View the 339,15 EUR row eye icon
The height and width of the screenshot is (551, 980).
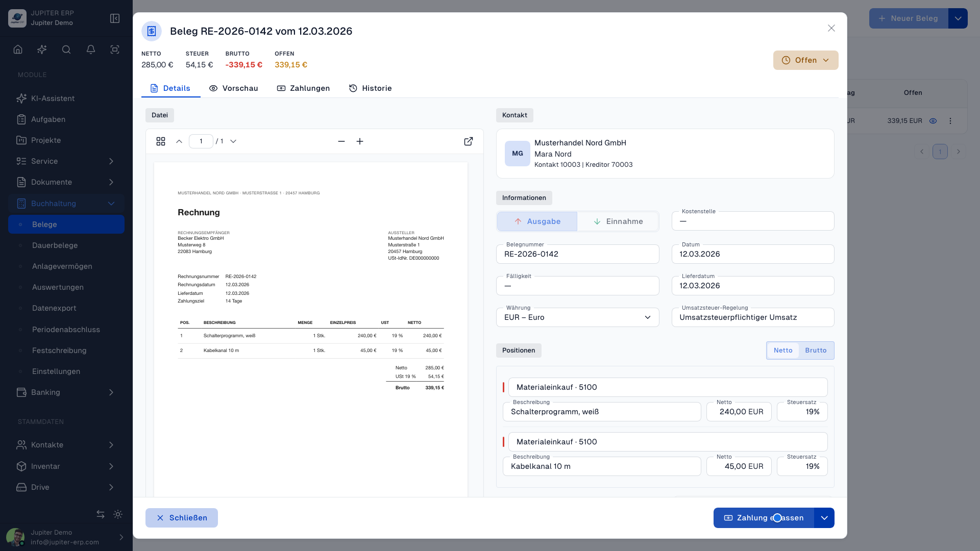(933, 121)
